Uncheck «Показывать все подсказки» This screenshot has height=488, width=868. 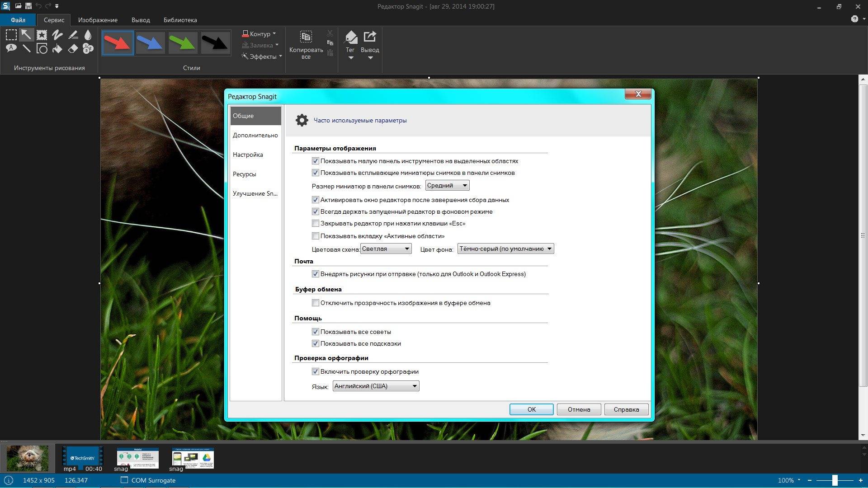click(316, 343)
